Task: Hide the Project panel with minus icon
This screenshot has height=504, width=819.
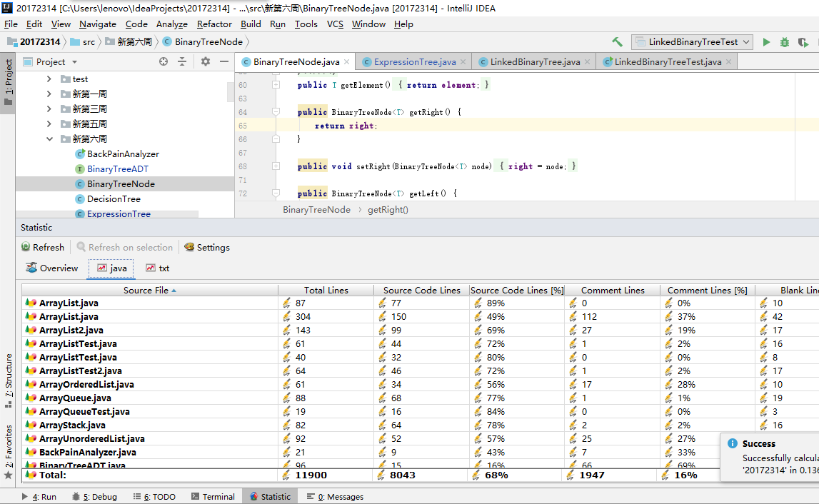Action: 224,61
